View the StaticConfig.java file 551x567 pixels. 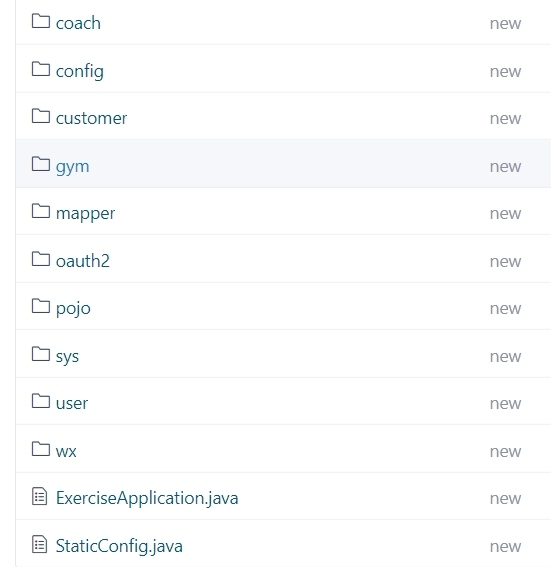tap(119, 546)
